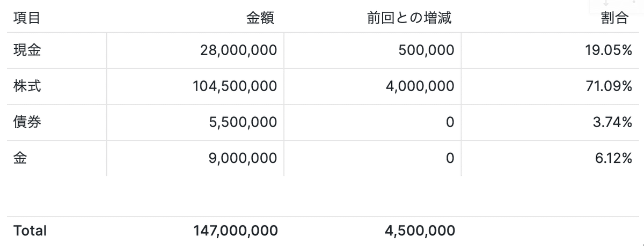Click the 19.05% ratio cell
Image resolution: width=644 pixels, height=246 pixels.
tap(609, 50)
